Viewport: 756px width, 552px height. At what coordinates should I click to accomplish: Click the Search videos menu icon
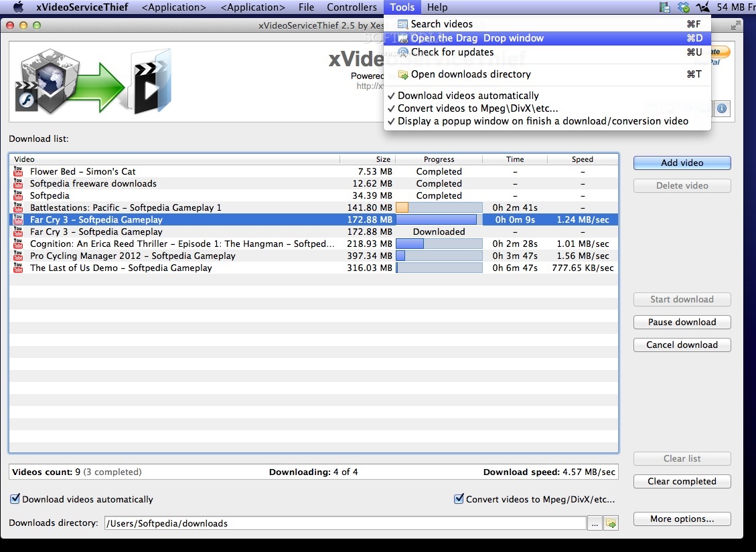point(402,24)
